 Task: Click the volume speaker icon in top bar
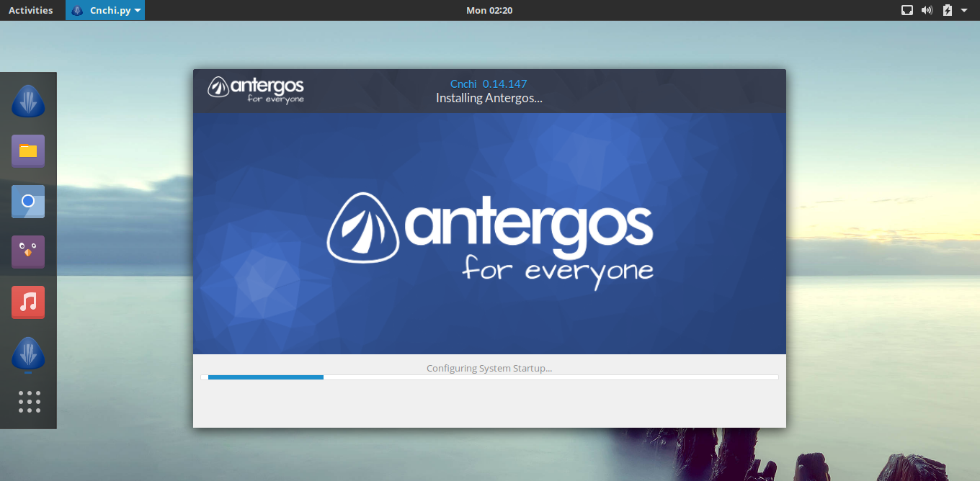[927, 10]
